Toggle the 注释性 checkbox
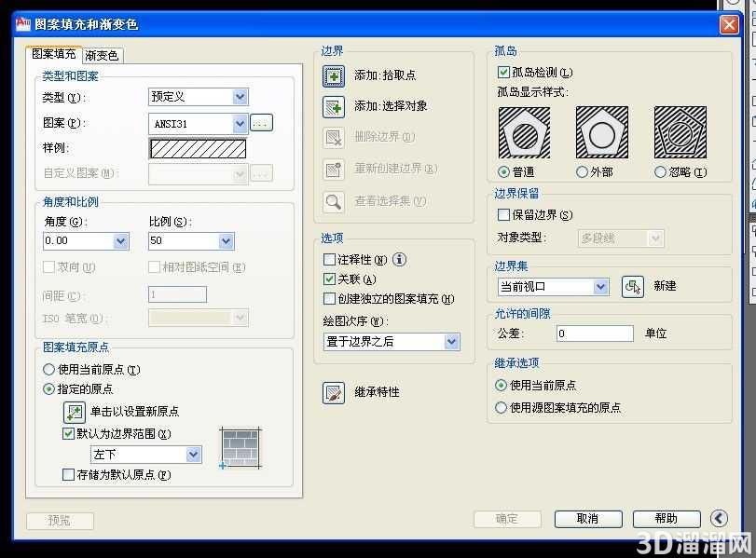 [x=329, y=260]
